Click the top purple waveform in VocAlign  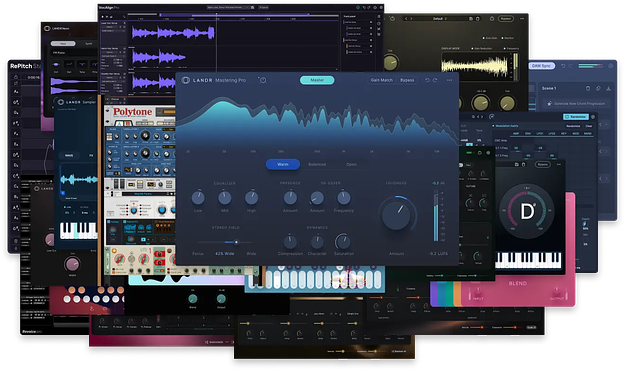click(173, 33)
